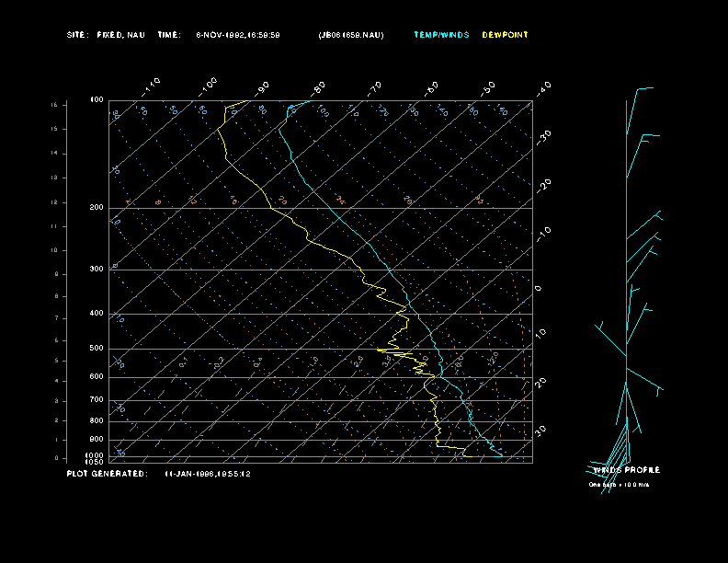Click the -10 label on right axis
The height and width of the screenshot is (563, 728).
click(544, 235)
